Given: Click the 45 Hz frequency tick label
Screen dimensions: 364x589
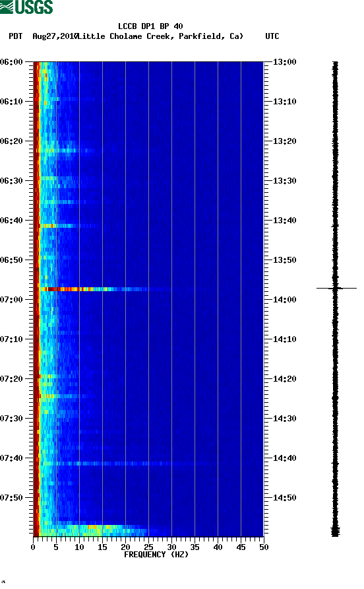Looking at the screenshot, I should tap(241, 547).
